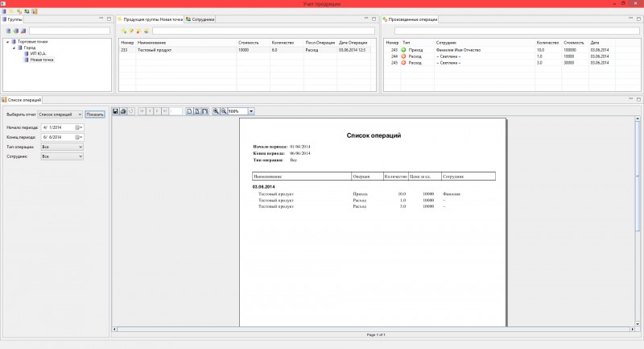Screen dimensions: 644x349
Task: Click the add group icon in Группы panel
Action: 8,31
